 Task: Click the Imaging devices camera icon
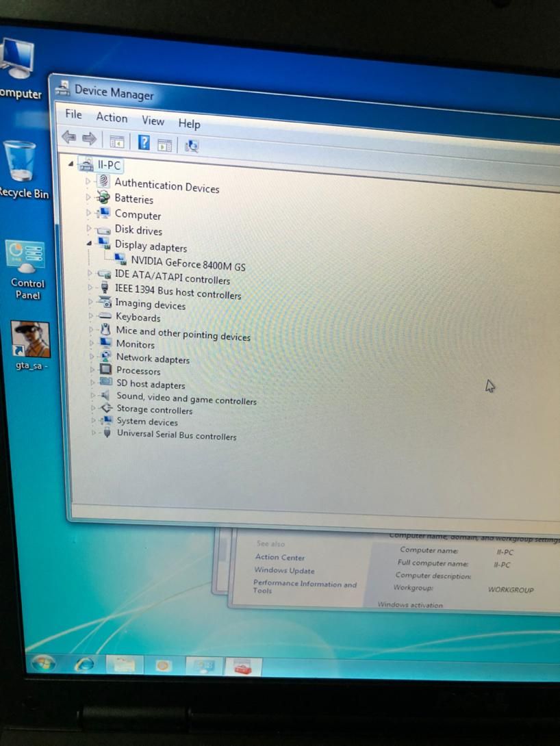(105, 301)
